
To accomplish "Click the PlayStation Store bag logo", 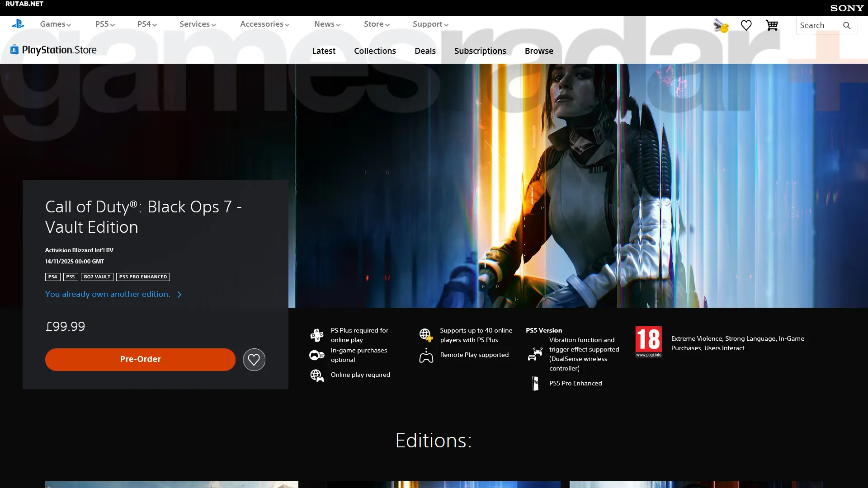I will tap(14, 49).
